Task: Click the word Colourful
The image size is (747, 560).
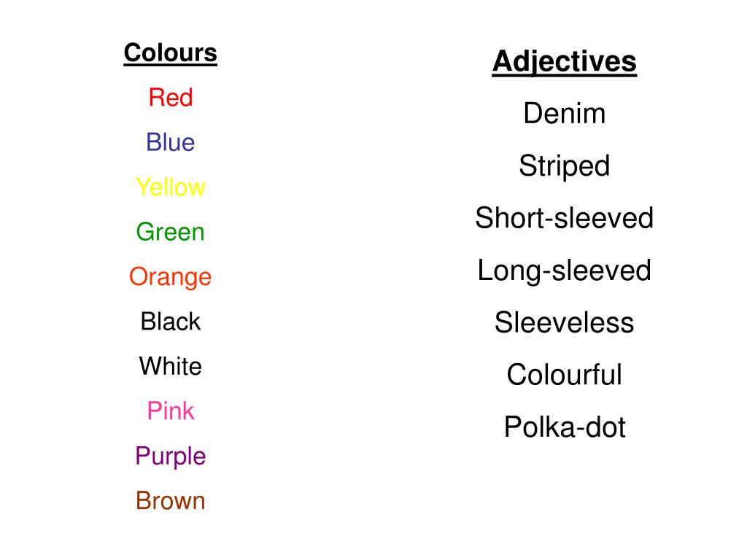Action: click(x=565, y=374)
